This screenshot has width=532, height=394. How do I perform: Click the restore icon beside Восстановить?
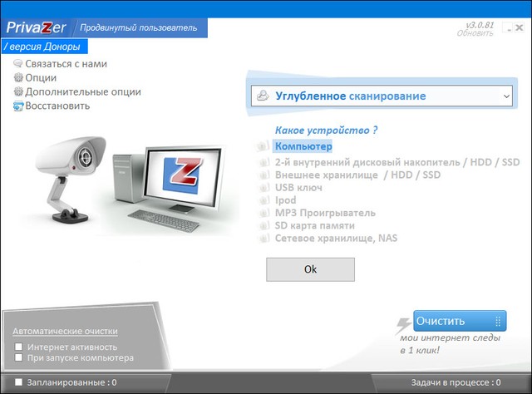coord(18,106)
